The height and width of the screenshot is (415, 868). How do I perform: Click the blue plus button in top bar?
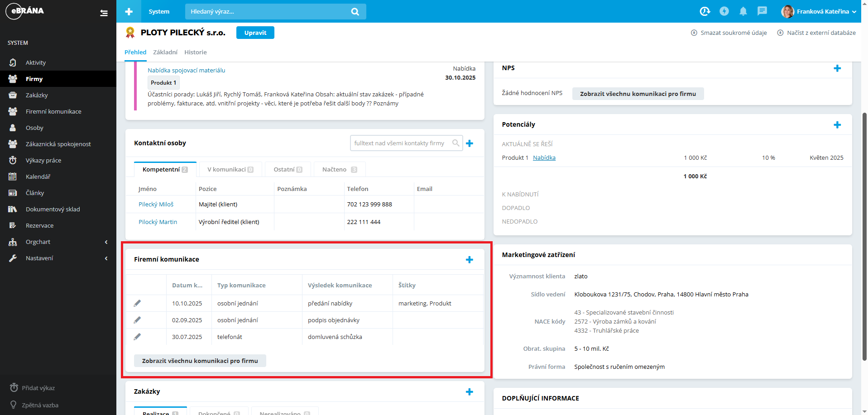click(129, 11)
